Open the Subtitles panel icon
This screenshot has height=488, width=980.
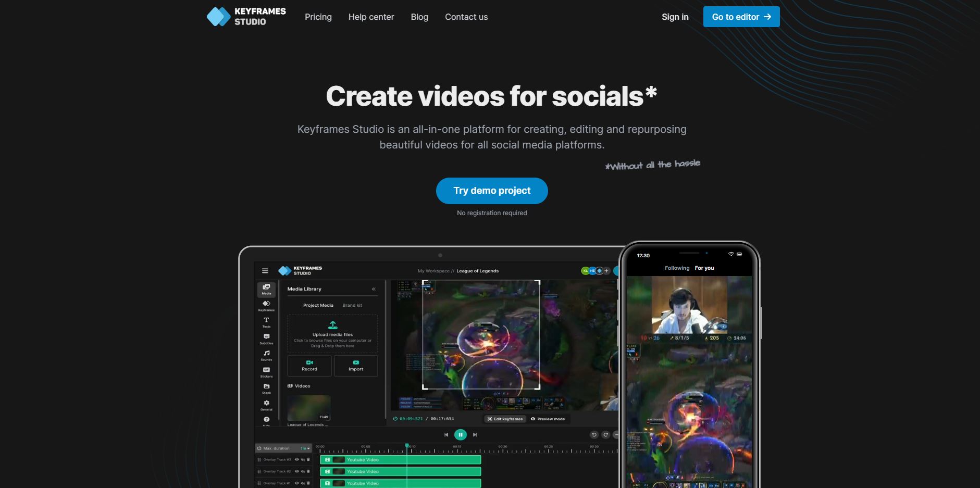point(266,338)
